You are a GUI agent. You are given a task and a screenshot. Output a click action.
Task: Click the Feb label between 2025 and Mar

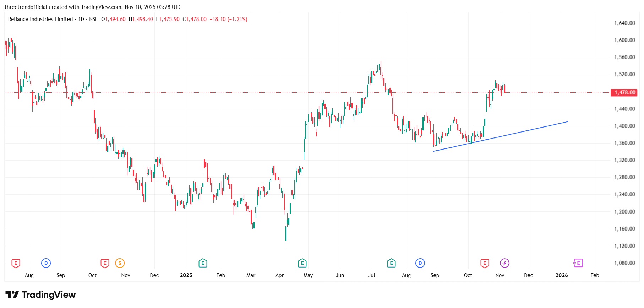click(220, 275)
